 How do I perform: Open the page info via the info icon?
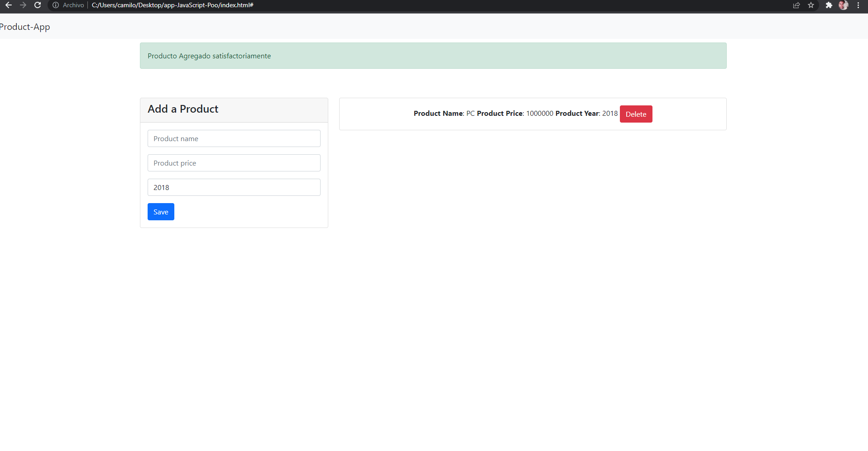click(55, 5)
